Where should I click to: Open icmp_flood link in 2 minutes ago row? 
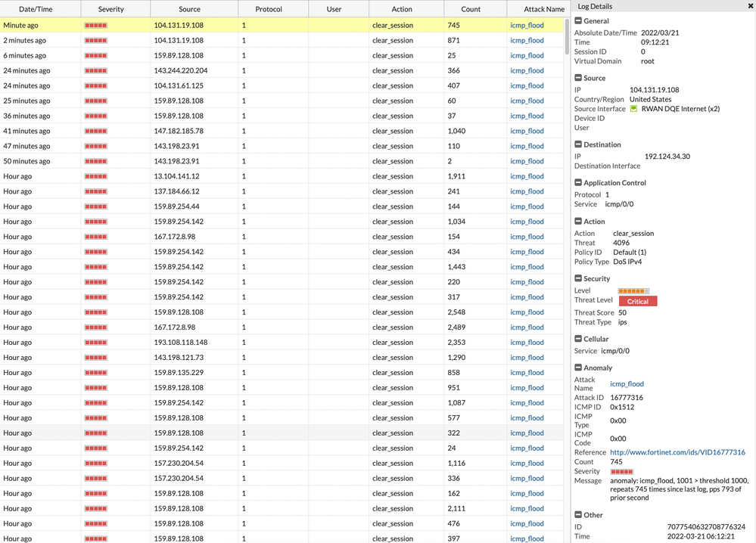coord(527,41)
